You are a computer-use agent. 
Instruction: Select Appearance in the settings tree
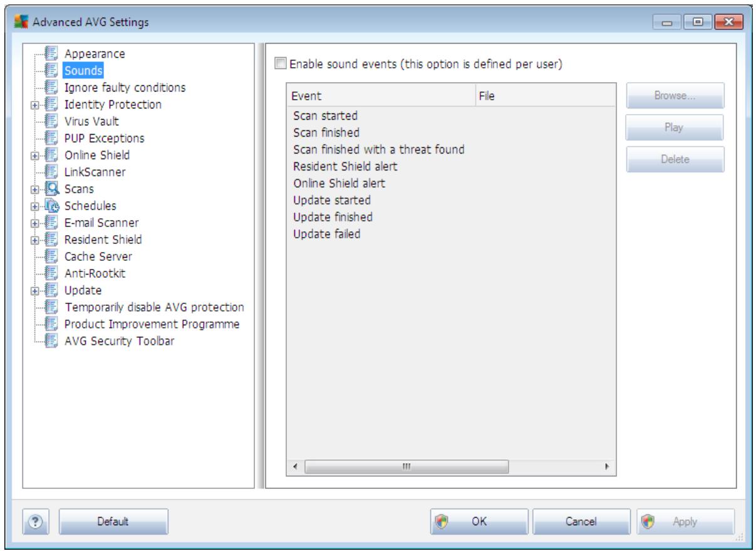coord(95,53)
